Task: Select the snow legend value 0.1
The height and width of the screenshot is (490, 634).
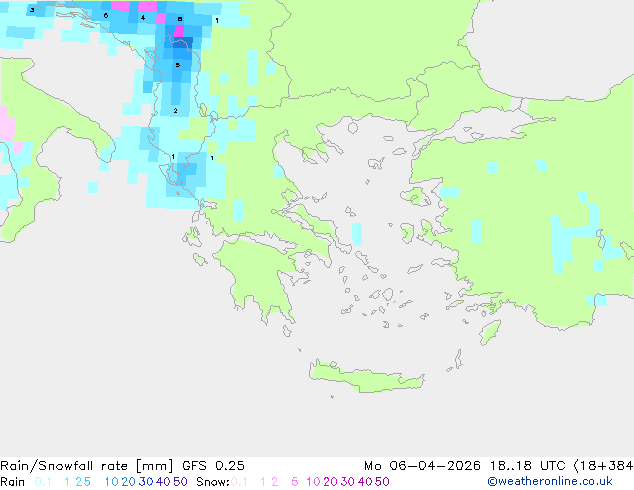Action: pos(239,482)
